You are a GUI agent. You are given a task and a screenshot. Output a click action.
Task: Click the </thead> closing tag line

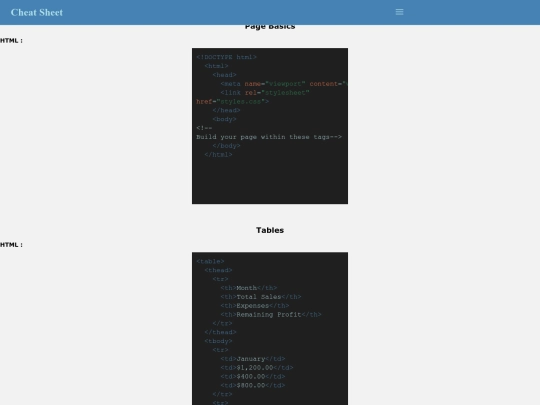[x=220, y=332]
